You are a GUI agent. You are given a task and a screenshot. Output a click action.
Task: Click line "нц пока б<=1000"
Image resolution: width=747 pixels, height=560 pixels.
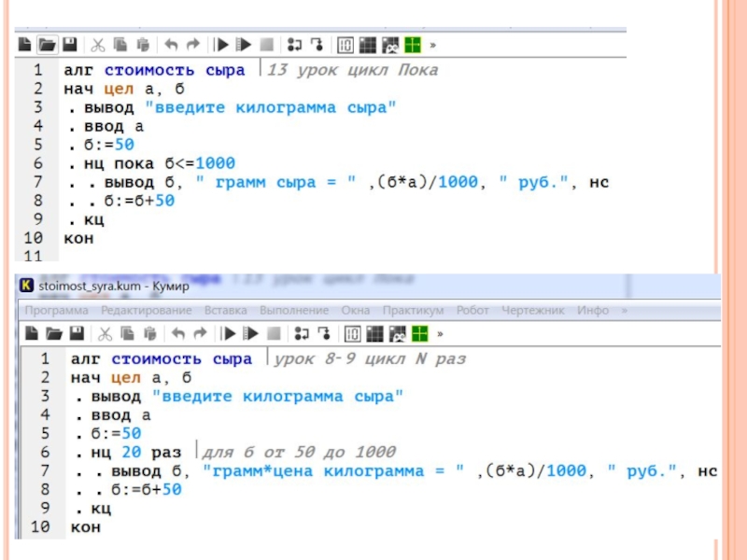click(x=160, y=163)
